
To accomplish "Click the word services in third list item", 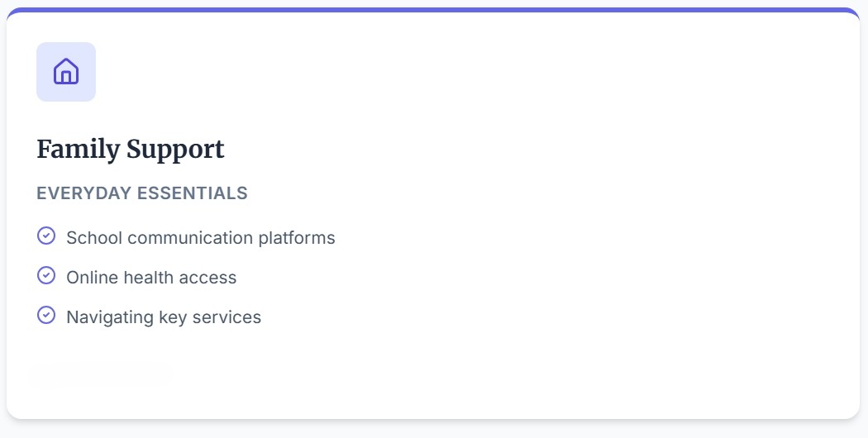I will tap(229, 317).
